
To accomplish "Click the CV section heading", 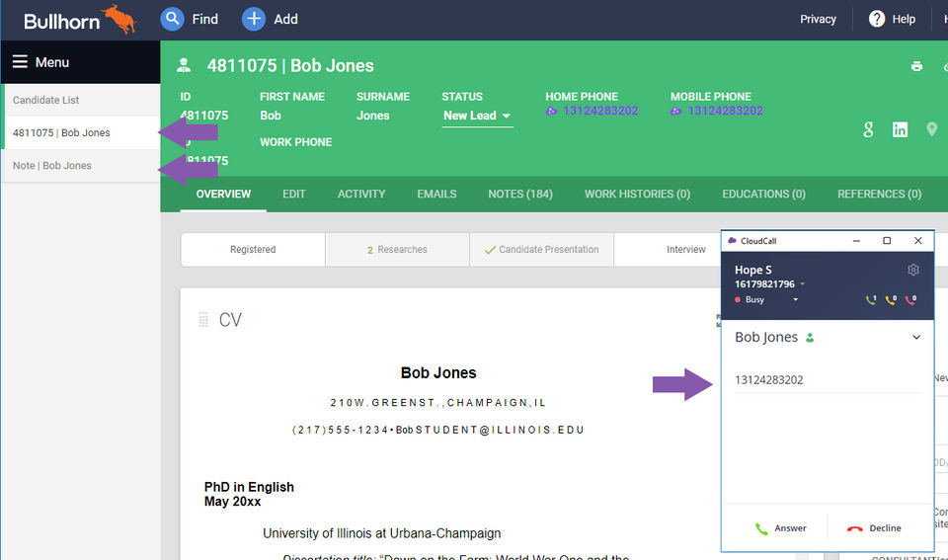I will coord(230,319).
